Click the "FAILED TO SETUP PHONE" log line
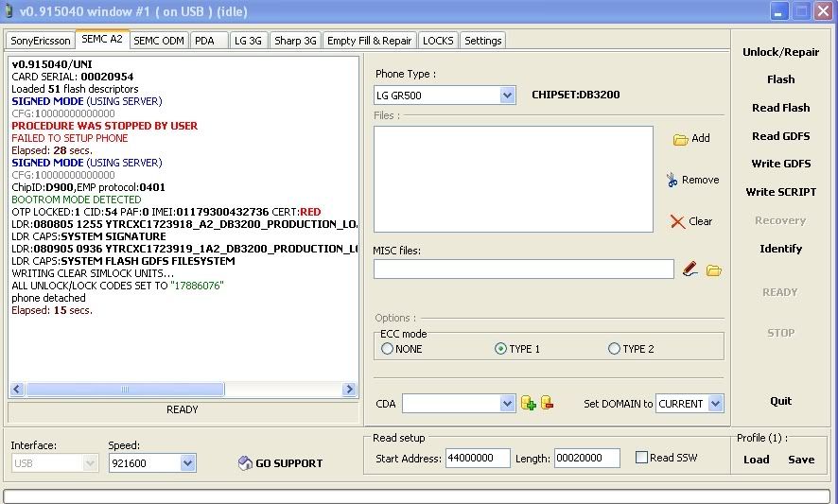838x504 pixels. (70, 138)
